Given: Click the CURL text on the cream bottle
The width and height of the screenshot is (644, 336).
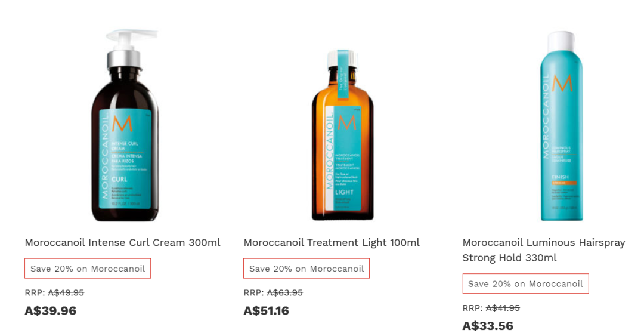Looking at the screenshot, I should (119, 179).
